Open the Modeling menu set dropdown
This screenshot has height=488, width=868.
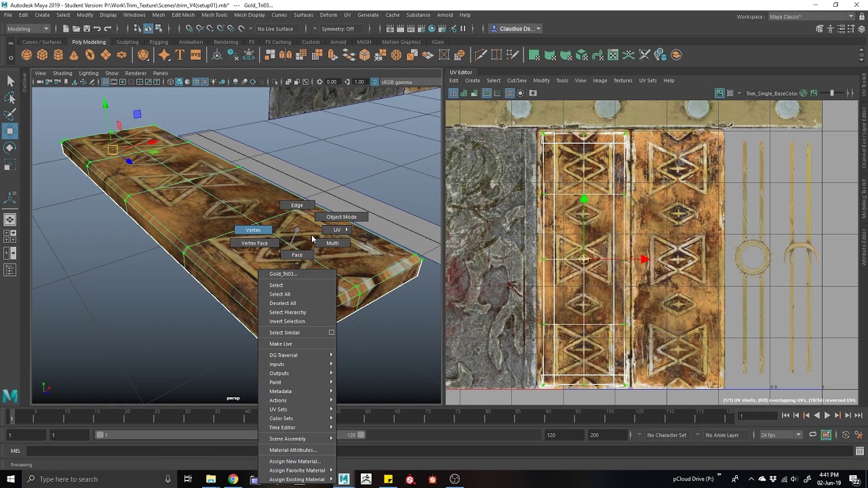(x=28, y=28)
